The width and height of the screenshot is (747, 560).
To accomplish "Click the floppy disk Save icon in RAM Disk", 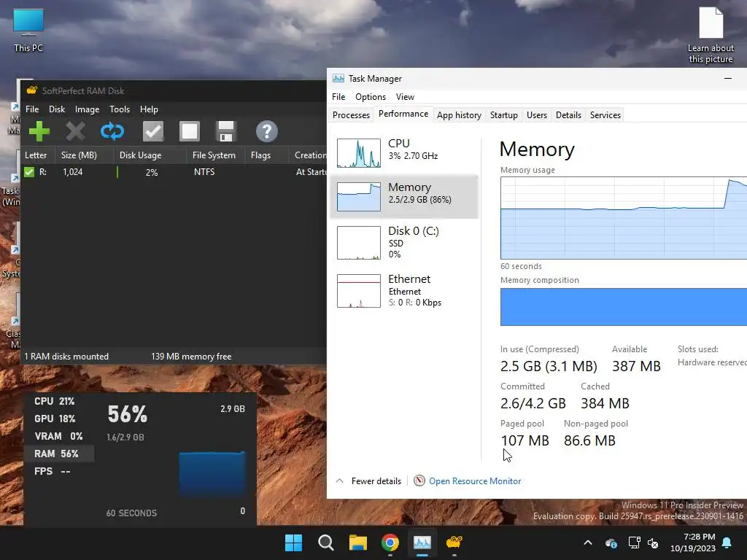I will [x=226, y=131].
